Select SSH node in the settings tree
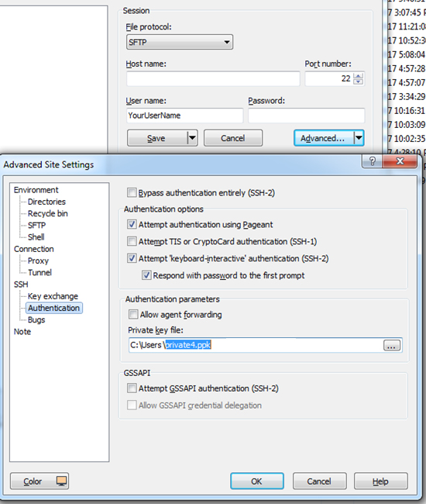This screenshot has width=426, height=504. click(x=21, y=285)
